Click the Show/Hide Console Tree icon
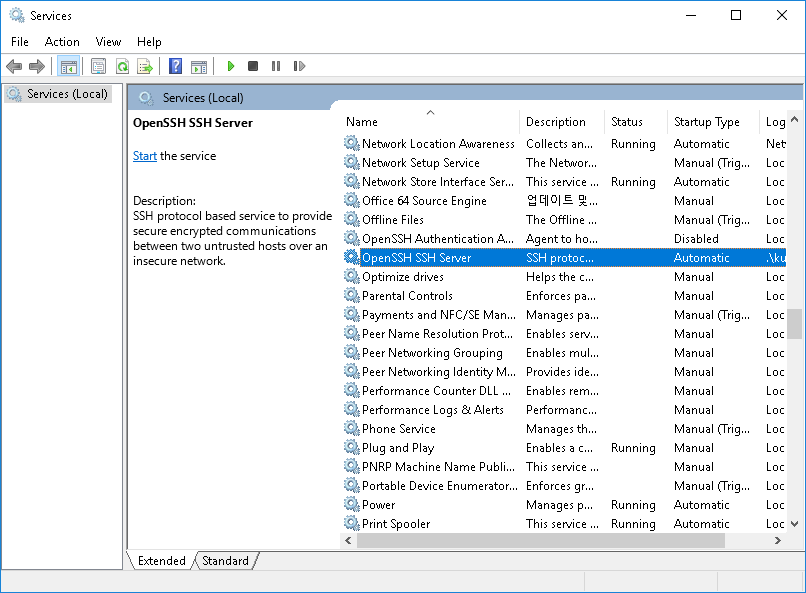Screen dimensions: 806x593 pyautogui.click(x=69, y=66)
